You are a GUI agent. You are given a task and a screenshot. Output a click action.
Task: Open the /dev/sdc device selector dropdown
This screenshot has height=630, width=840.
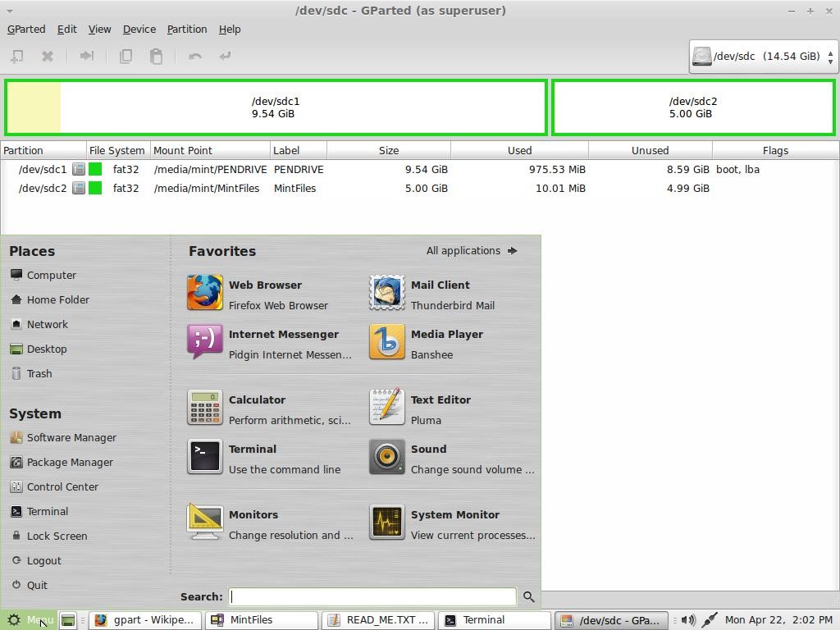(762, 56)
